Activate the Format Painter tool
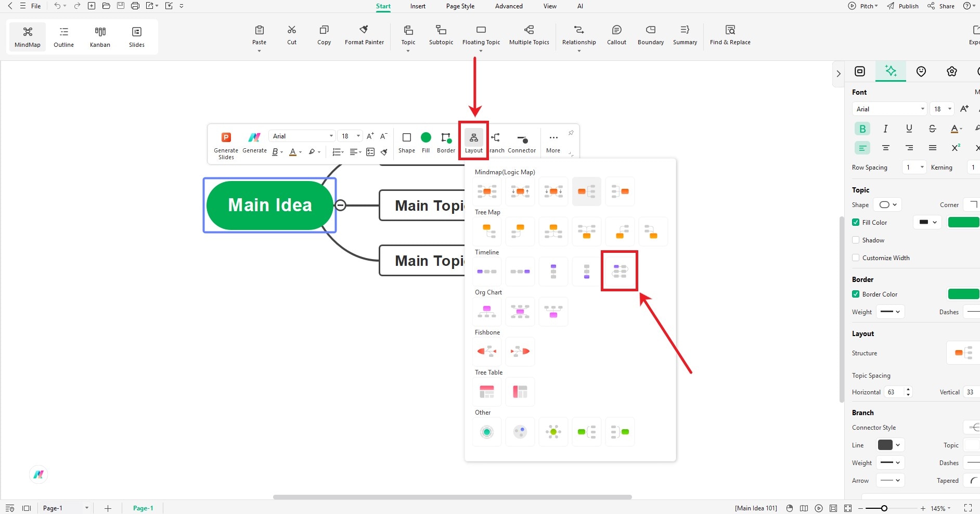 364,35
